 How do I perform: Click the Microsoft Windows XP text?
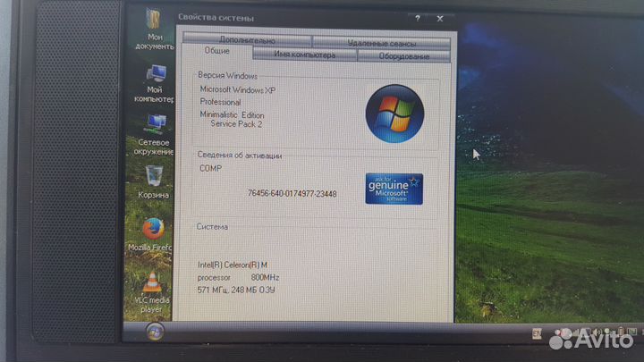point(237,89)
